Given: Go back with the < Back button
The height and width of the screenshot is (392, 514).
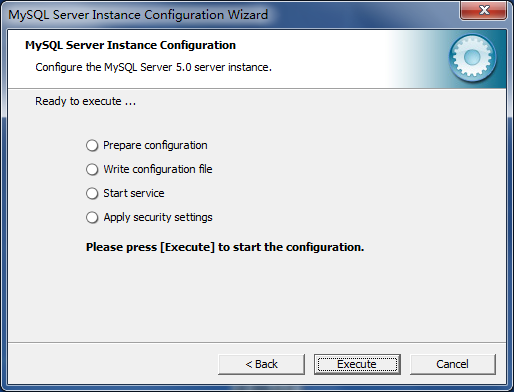Looking at the screenshot, I should 261,364.
